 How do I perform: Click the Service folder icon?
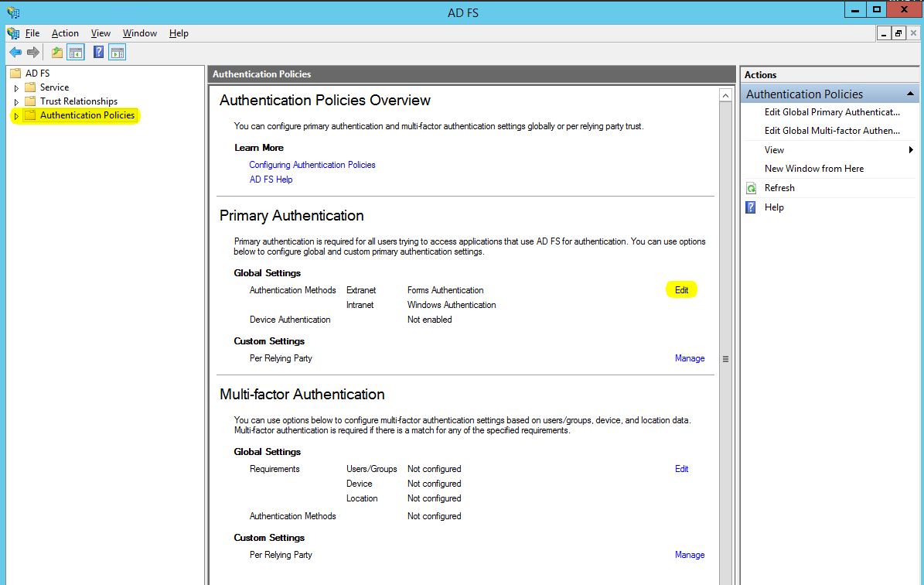pos(30,87)
